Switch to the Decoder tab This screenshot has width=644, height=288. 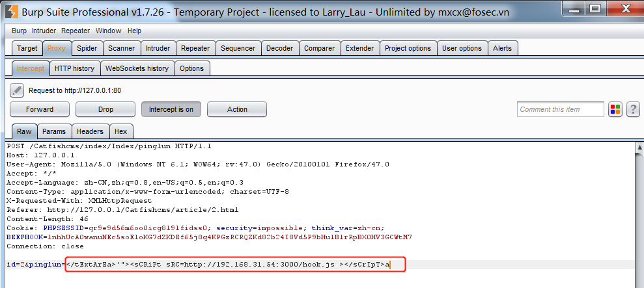coord(280,48)
